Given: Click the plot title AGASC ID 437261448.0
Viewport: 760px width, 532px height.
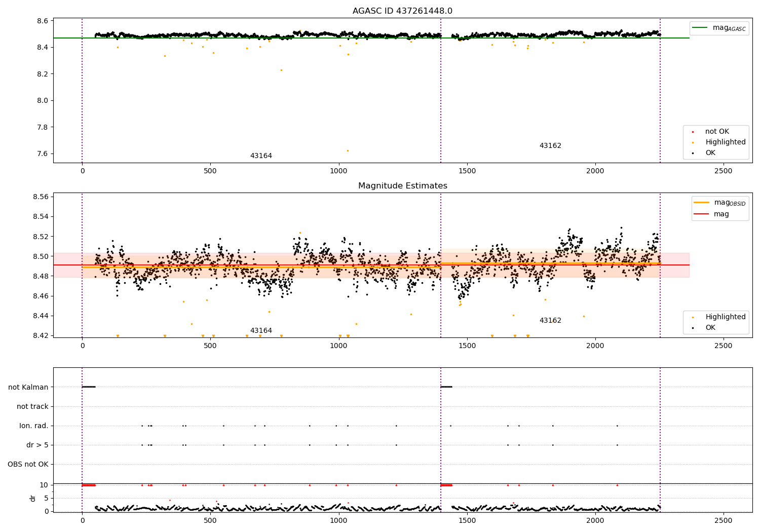Looking at the screenshot, I should [402, 11].
